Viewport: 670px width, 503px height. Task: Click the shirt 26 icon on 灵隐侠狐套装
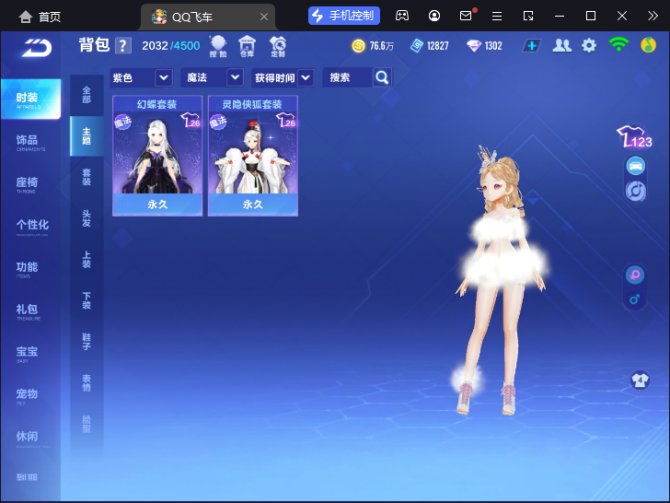[x=286, y=120]
